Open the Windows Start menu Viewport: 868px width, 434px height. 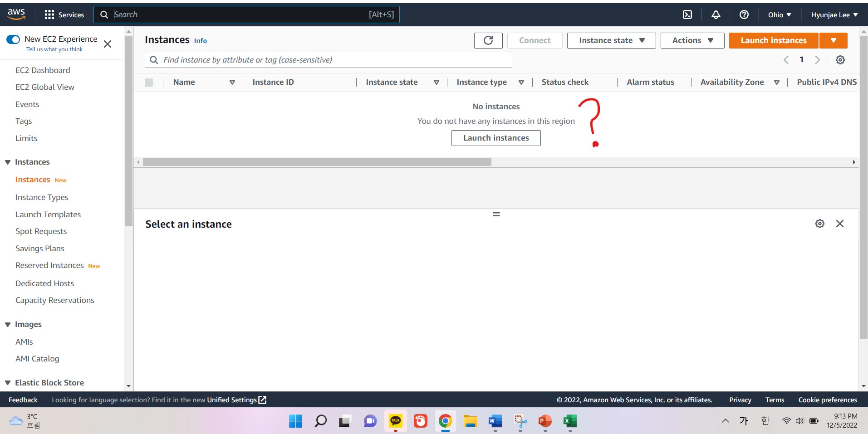coord(295,421)
